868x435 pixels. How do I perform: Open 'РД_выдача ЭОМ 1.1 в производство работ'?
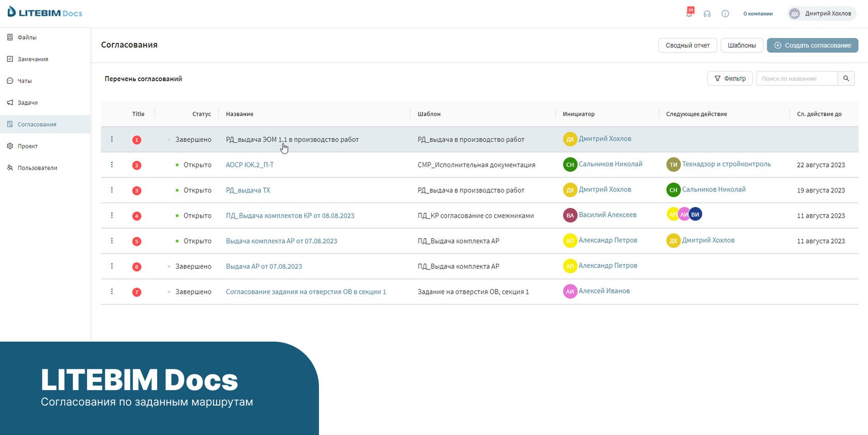[x=292, y=140]
